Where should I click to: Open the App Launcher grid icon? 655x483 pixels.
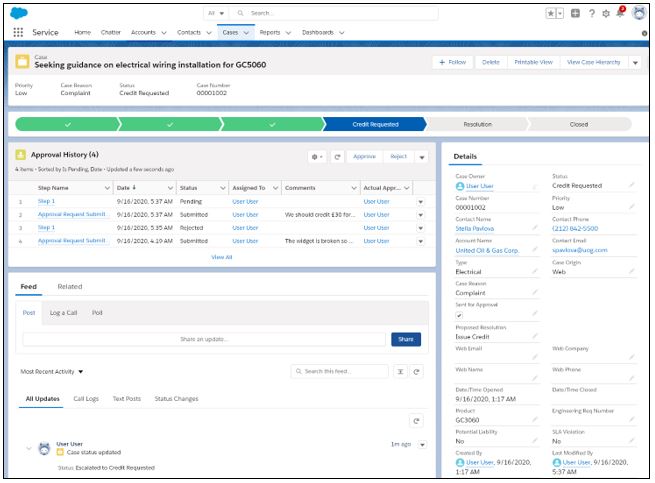[x=18, y=32]
